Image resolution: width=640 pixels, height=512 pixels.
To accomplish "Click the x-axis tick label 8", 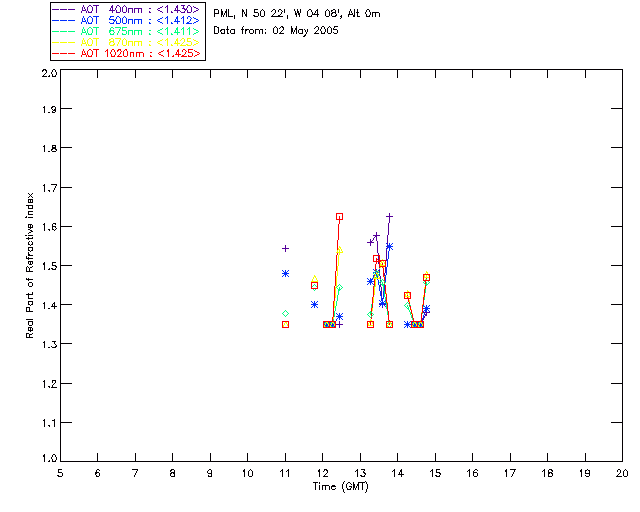I will [x=173, y=473].
